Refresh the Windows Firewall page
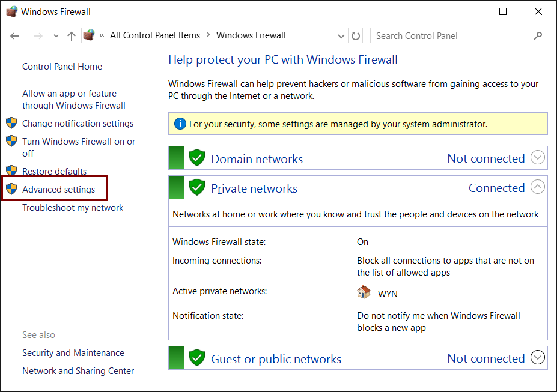Screen dimensions: 557x392 [x=356, y=36]
